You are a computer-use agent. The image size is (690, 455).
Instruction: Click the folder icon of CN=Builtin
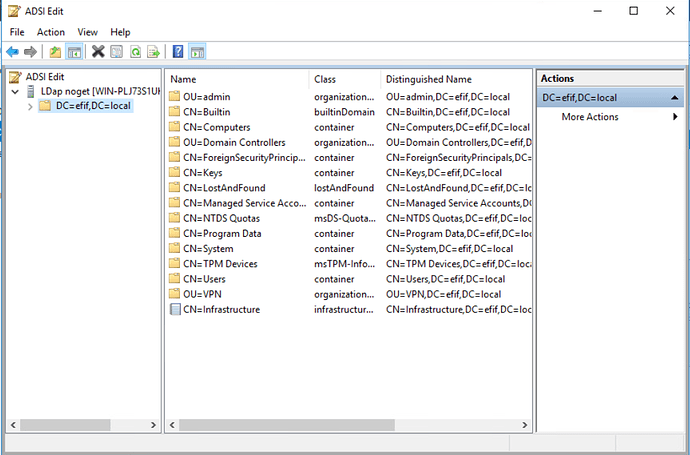[x=175, y=112]
